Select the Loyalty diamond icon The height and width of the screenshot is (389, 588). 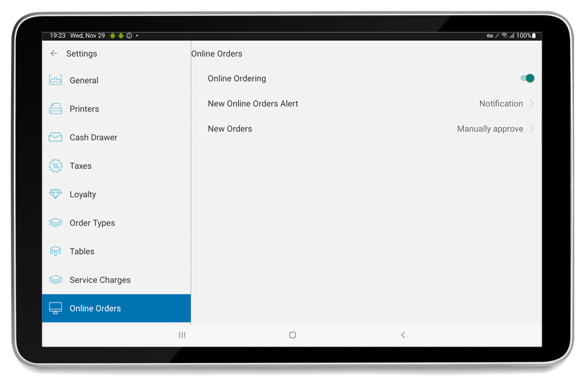pyautogui.click(x=55, y=194)
